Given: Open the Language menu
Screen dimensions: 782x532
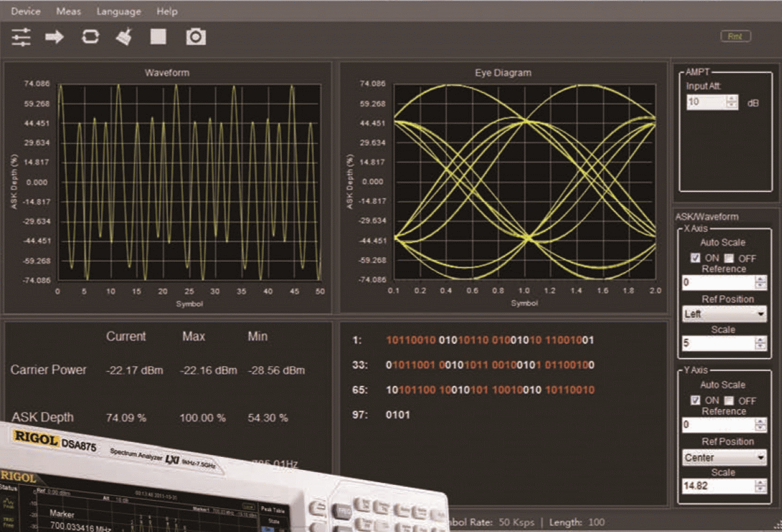Looking at the screenshot, I should pos(119,11).
